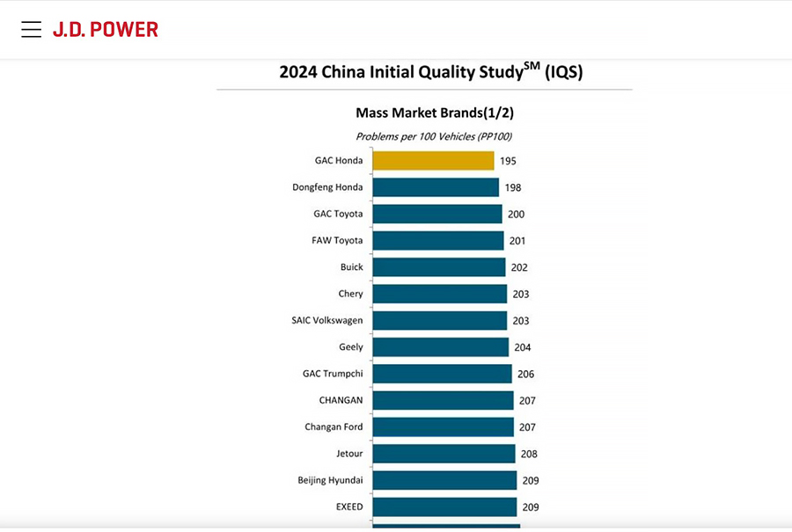Screen dimensions: 792x532
Task: Select the Mass Market Brands(1/2) heading
Action: coord(435,113)
